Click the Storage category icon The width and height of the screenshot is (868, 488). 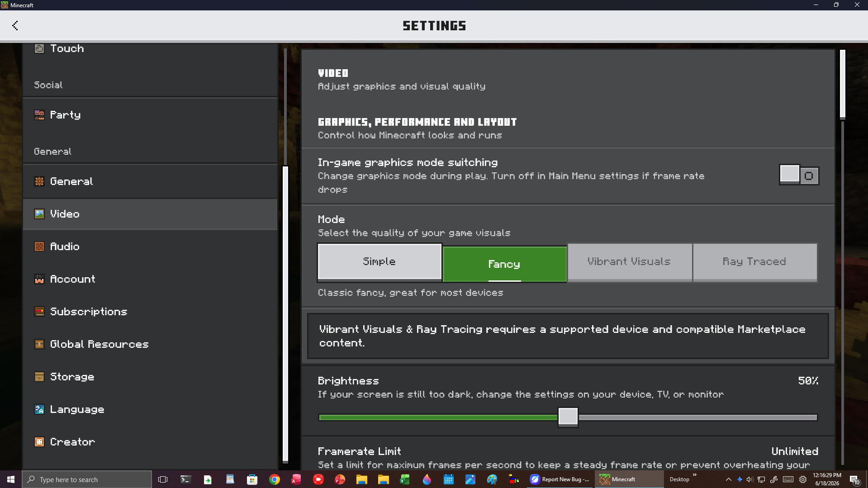click(39, 377)
